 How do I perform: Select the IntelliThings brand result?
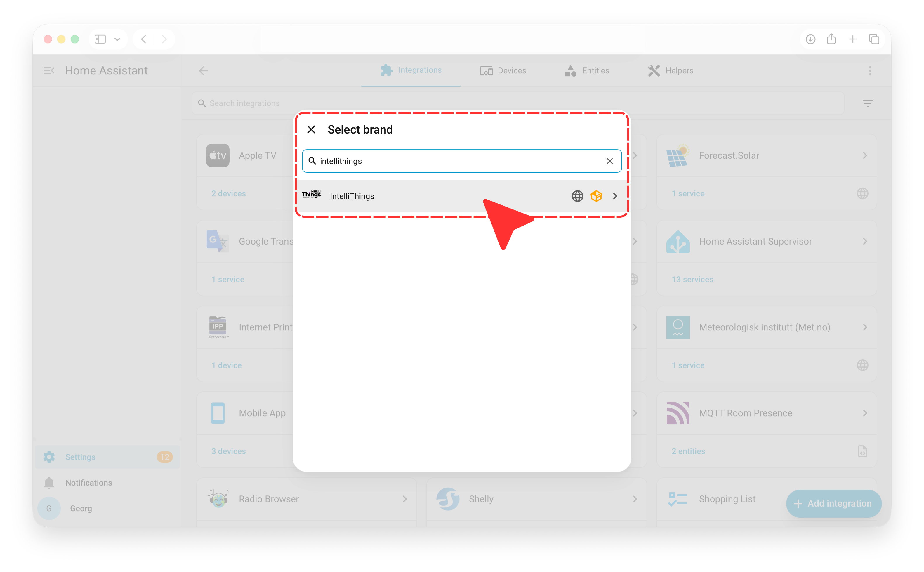pos(462,196)
